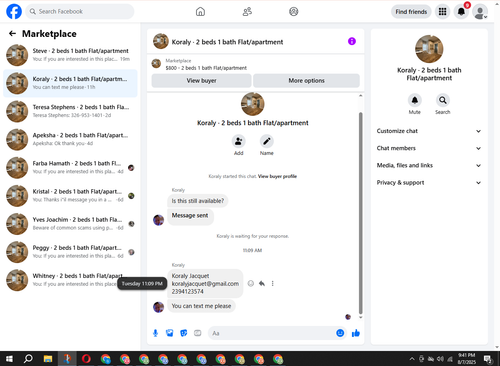The width and height of the screenshot is (500, 366).
Task: Open the Windows Start button
Action: [x=9, y=359]
